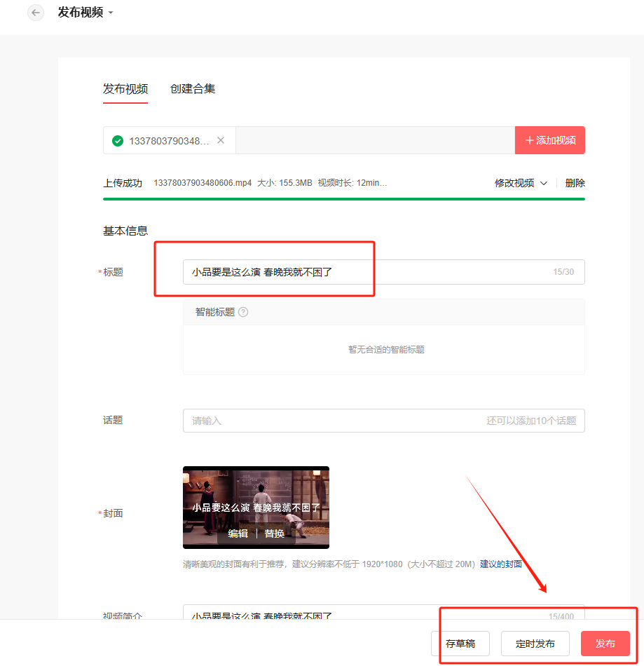Image resolution: width=644 pixels, height=666 pixels.
Task: Click the cover thumbnail image
Action: 256,507
